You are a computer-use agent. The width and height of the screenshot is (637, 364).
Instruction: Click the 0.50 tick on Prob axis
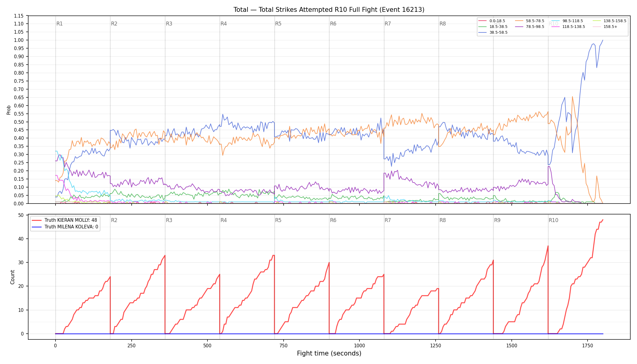(x=19, y=122)
